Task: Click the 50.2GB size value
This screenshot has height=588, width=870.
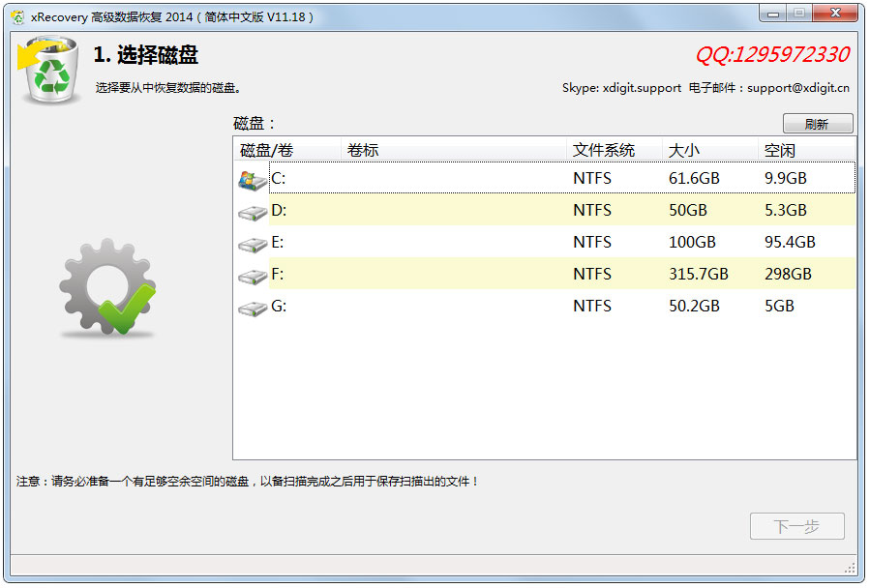Action: [x=694, y=306]
